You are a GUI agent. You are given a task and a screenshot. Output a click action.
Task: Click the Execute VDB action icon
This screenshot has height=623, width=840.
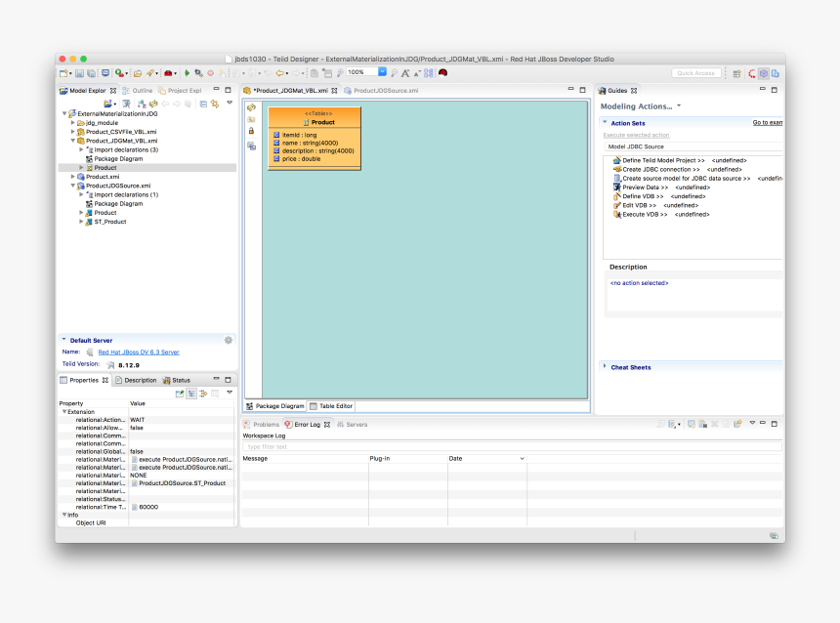[x=617, y=214]
